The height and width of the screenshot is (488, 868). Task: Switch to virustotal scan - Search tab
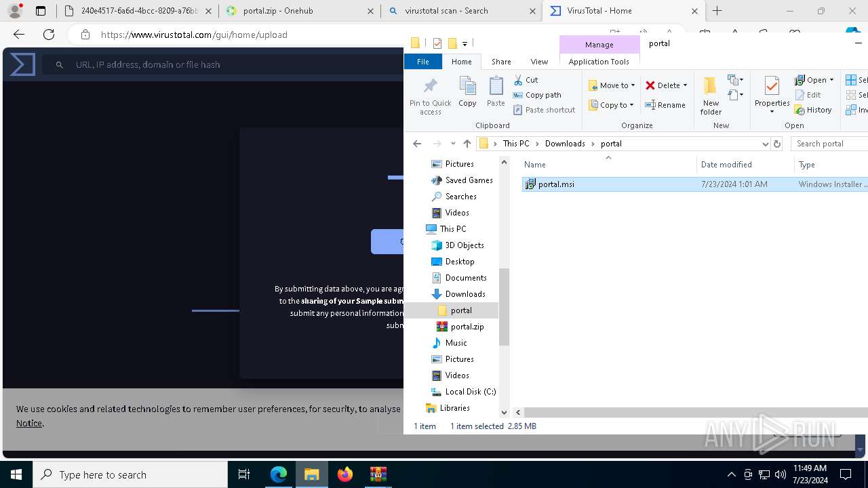461,11
